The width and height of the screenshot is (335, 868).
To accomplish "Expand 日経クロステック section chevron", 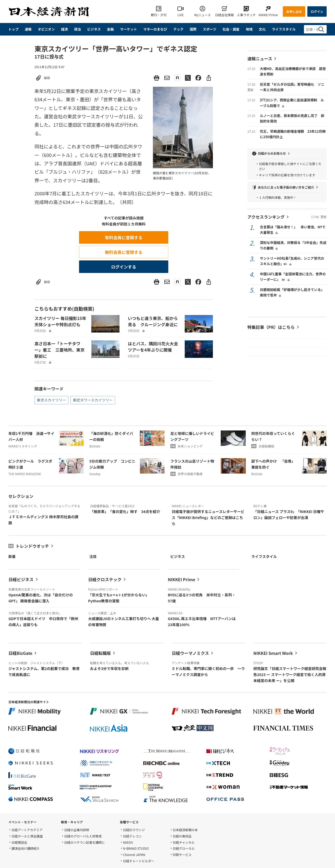I will pyautogui.click(x=124, y=580).
